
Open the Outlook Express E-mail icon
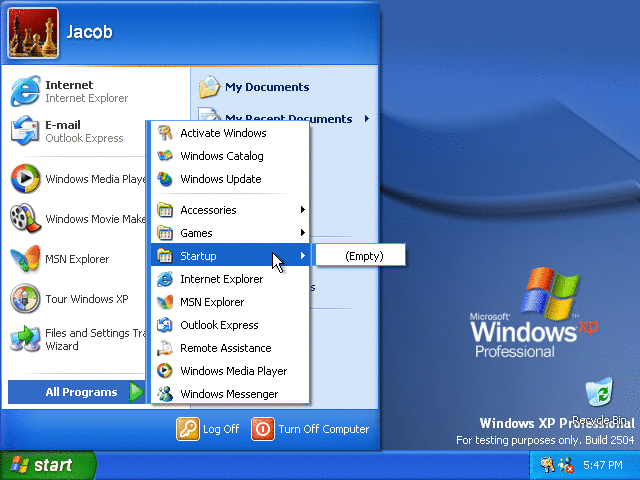25,131
